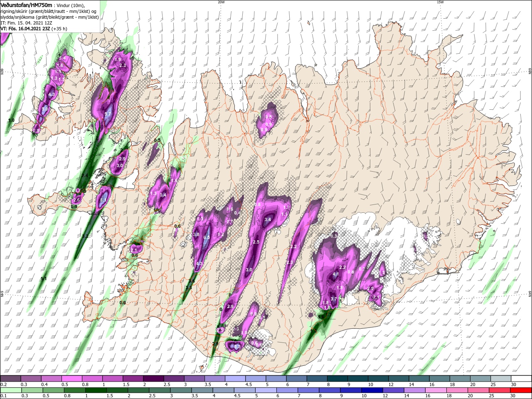This screenshot has width=532, height=399.
Task: Click the '1.0' value at the far west edge
Action: 11,120
